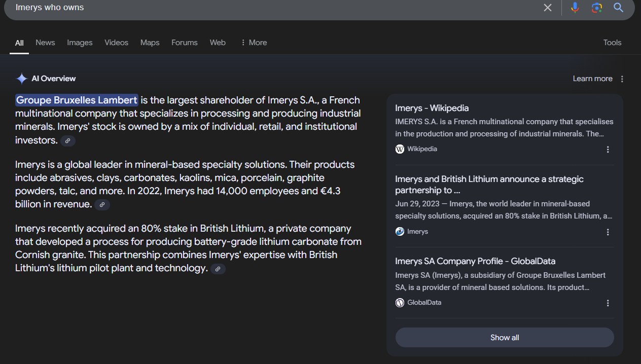This screenshot has width=641, height=364.
Task: Open three-dot menu for GlobalData source
Action: click(x=608, y=303)
